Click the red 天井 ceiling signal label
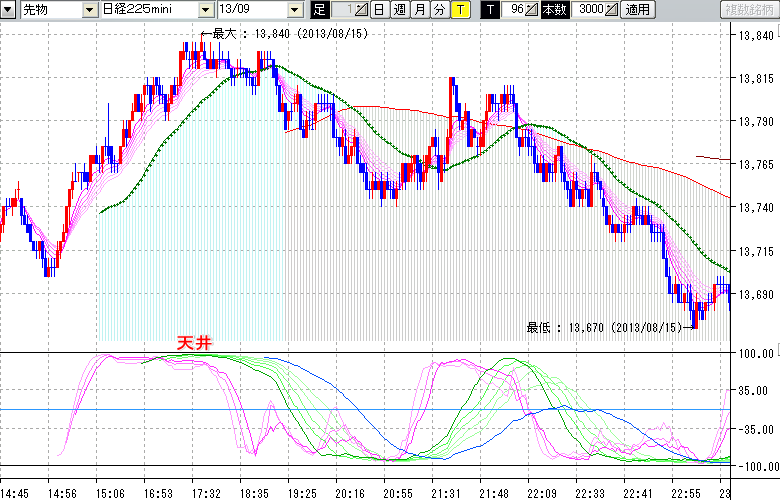Viewport: 780px width, 500px height. (x=194, y=343)
